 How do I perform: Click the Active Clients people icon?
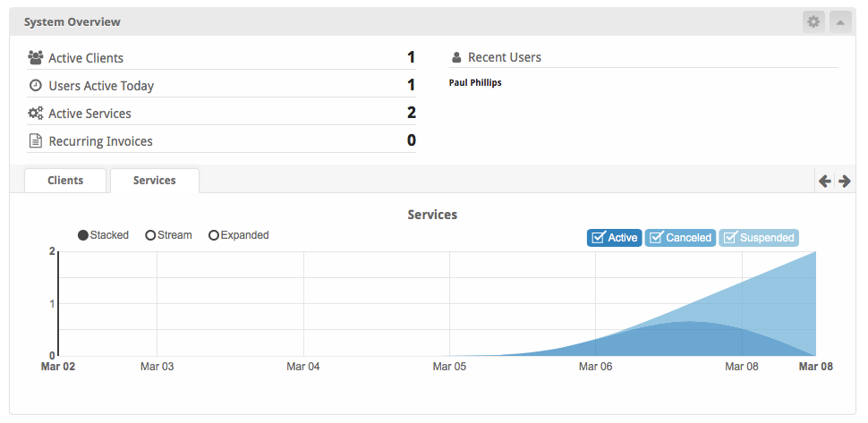[36, 58]
